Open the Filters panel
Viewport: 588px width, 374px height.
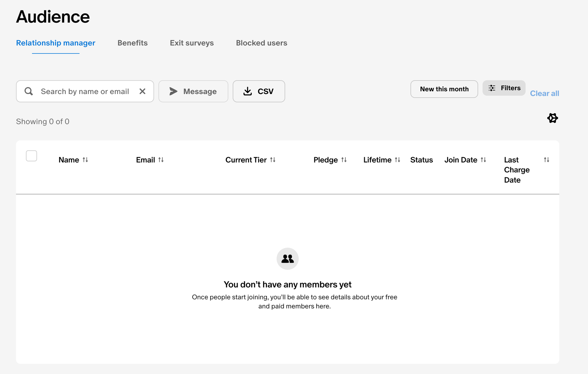(504, 88)
